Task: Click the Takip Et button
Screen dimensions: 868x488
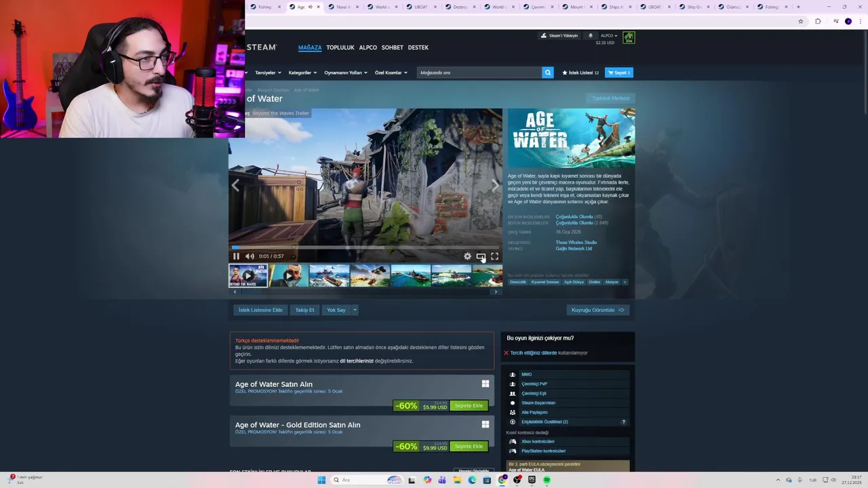Action: click(x=304, y=310)
